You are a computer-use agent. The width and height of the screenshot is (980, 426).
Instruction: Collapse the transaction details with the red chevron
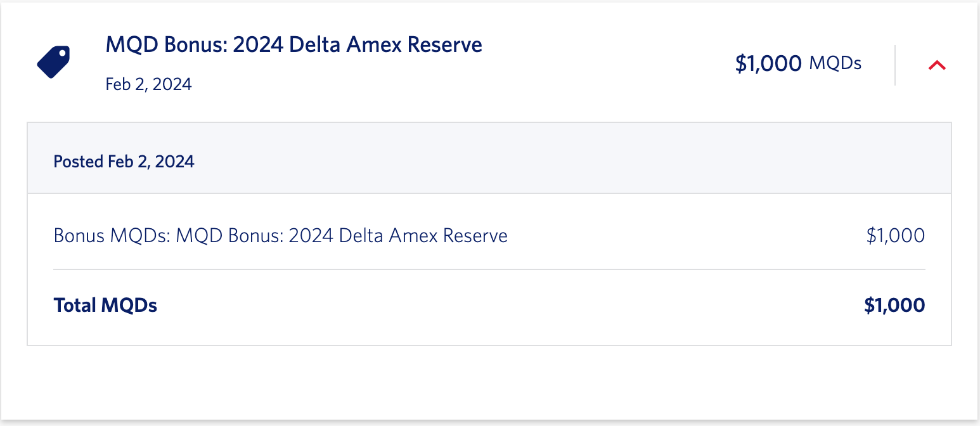point(936,64)
